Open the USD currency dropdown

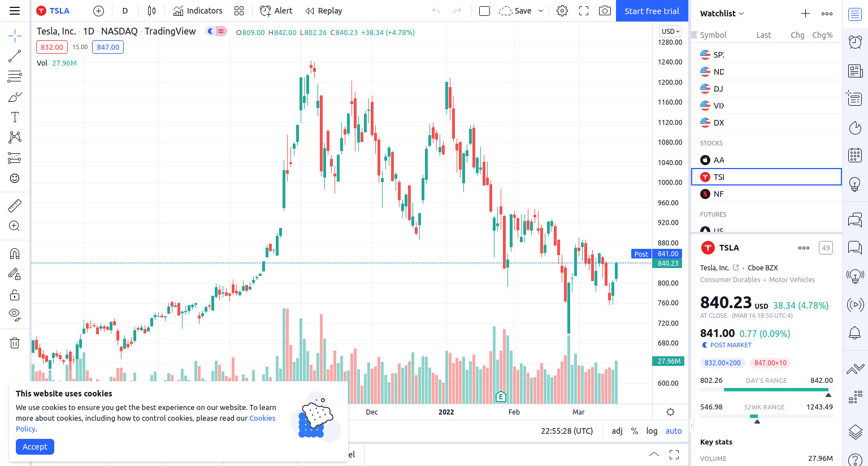(x=671, y=32)
